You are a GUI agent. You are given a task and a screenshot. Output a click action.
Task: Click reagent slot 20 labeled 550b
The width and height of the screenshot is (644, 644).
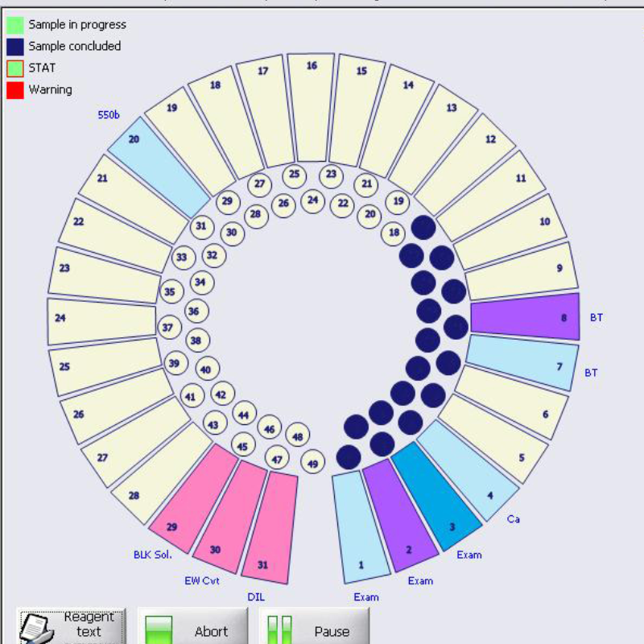pyautogui.click(x=159, y=172)
